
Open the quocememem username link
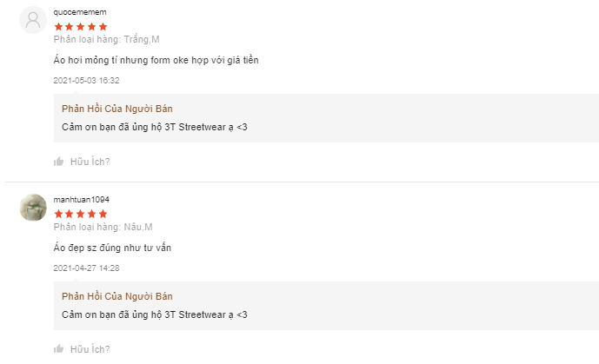pos(79,13)
